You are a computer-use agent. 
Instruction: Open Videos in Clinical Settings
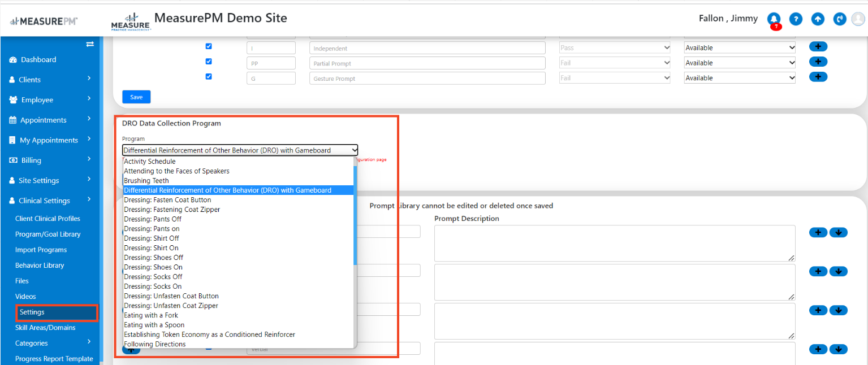pos(25,297)
